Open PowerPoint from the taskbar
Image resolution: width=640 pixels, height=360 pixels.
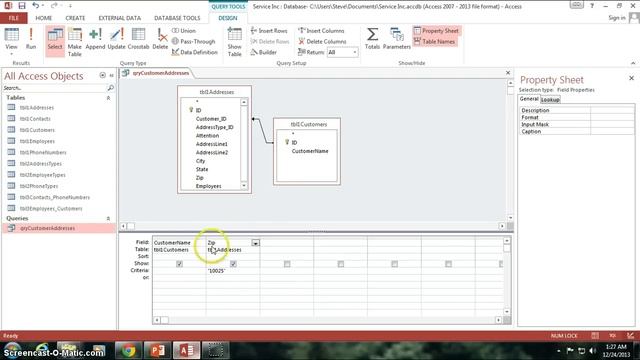click(157, 350)
